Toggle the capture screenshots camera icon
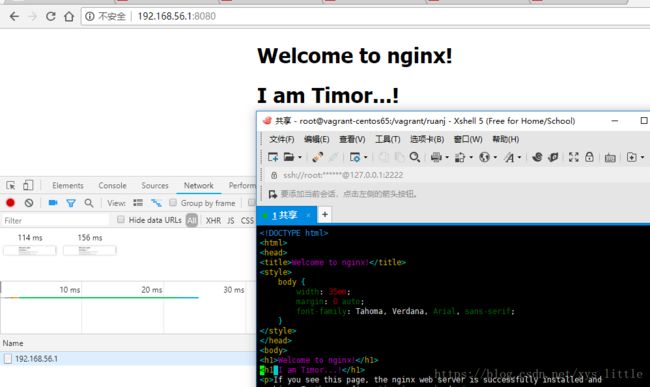 tap(53, 203)
